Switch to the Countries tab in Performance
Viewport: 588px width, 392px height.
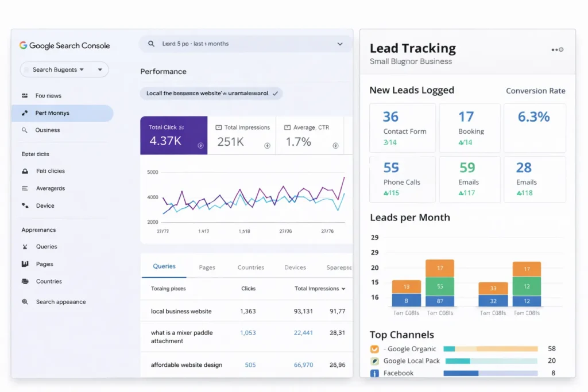251,267
